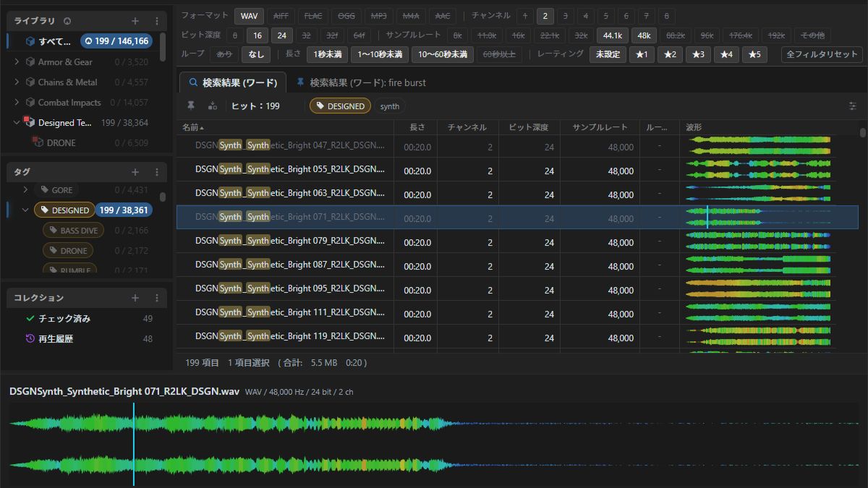This screenshot has width=868, height=488.
Task: Click the DRONE tag chip
Action: 68,251
